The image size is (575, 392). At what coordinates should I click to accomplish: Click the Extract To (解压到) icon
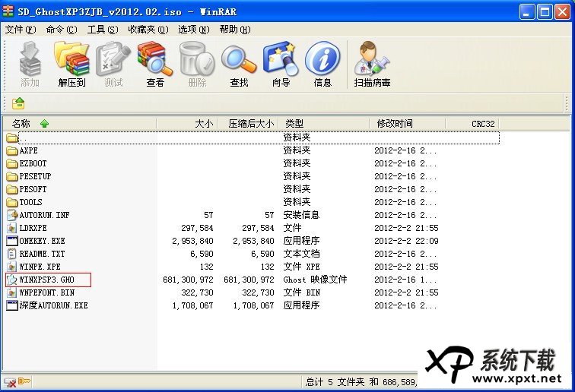(x=71, y=65)
